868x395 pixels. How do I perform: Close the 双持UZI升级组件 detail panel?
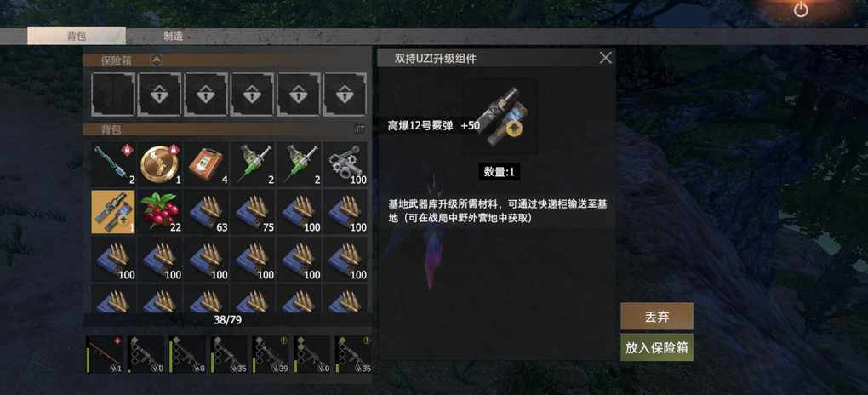point(606,58)
